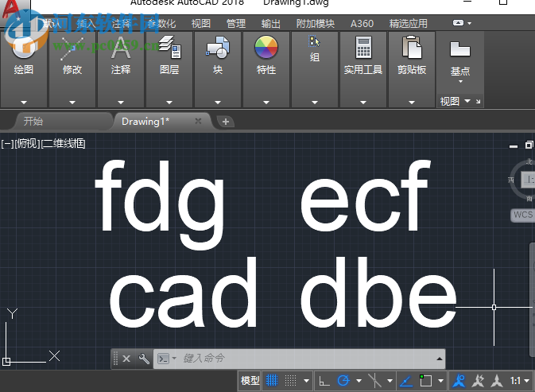Expand the Draw (绘图) panel dropdown arrow
This screenshot has height=392, width=535.
(x=24, y=103)
